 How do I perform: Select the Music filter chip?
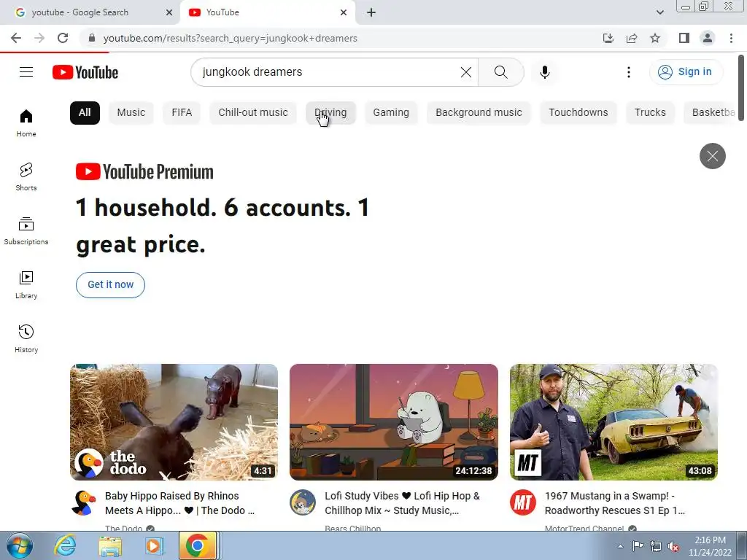click(x=131, y=112)
